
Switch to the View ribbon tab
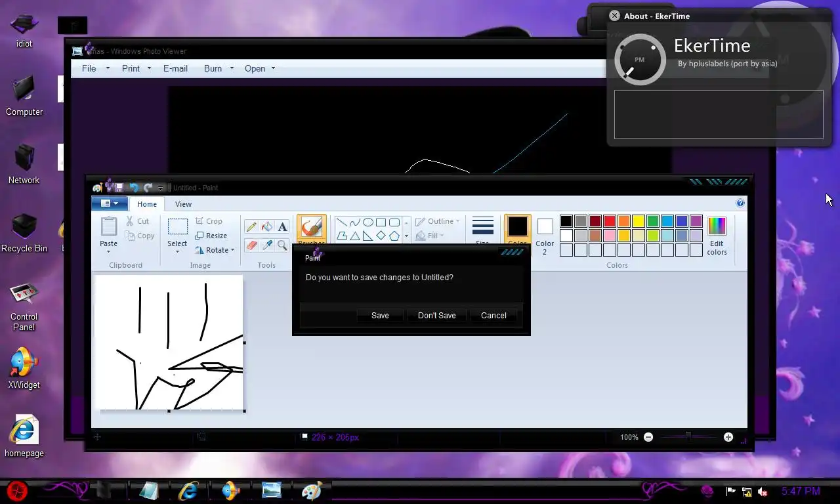point(183,204)
